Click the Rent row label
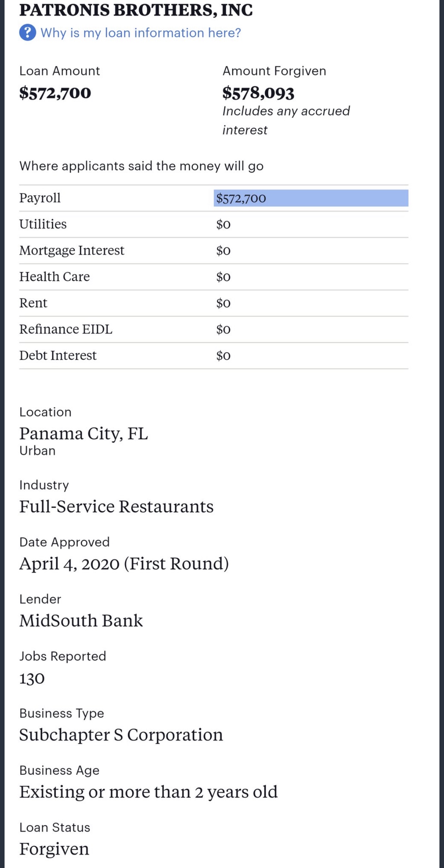Image resolution: width=444 pixels, height=868 pixels. pos(33,303)
